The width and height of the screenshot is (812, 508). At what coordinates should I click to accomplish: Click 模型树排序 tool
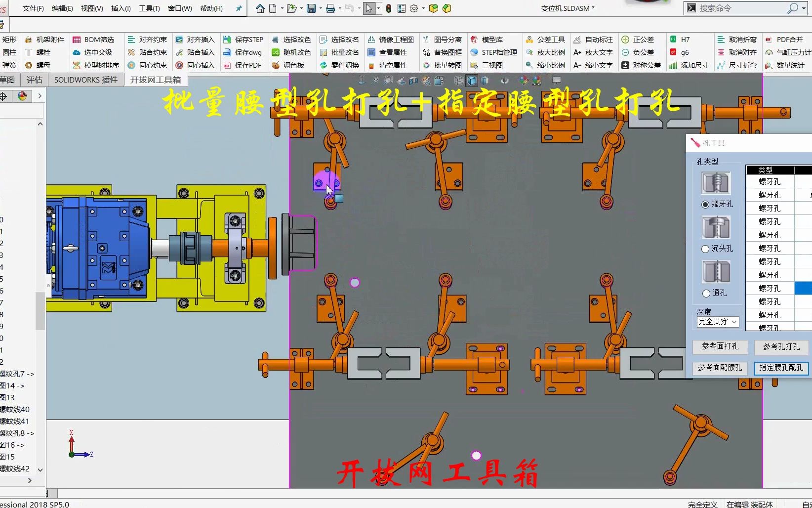point(96,65)
